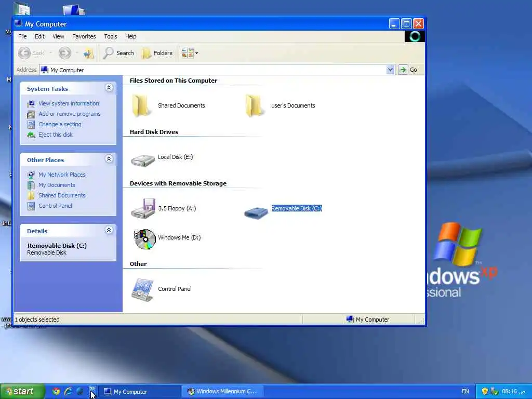Click View system information link

[69, 103]
